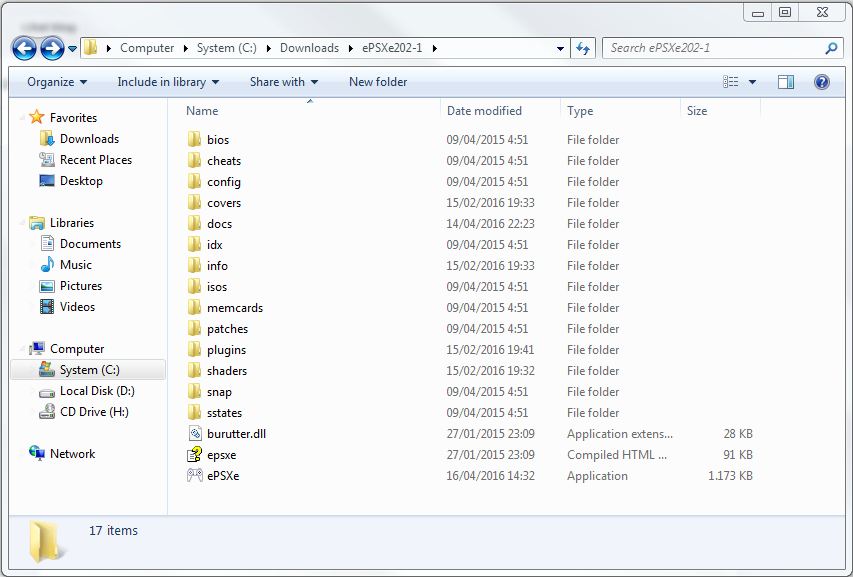Open the Organize menu
This screenshot has width=853, height=577.
pyautogui.click(x=57, y=82)
